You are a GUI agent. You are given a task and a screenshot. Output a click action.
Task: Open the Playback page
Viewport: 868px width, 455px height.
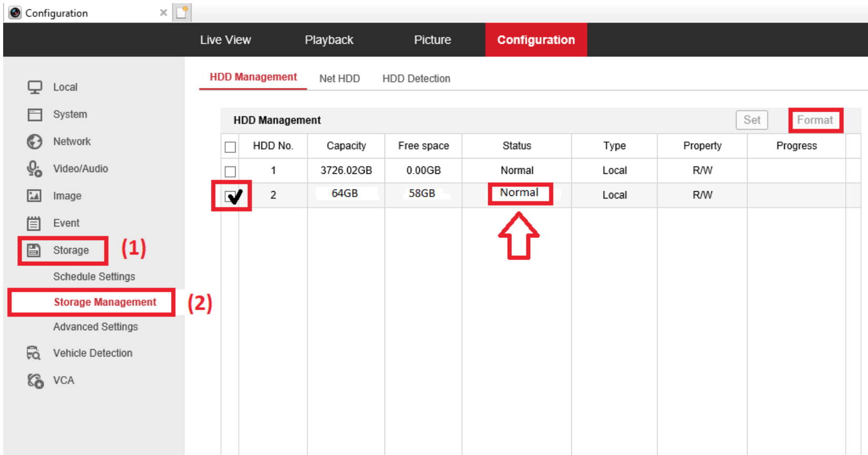point(329,40)
